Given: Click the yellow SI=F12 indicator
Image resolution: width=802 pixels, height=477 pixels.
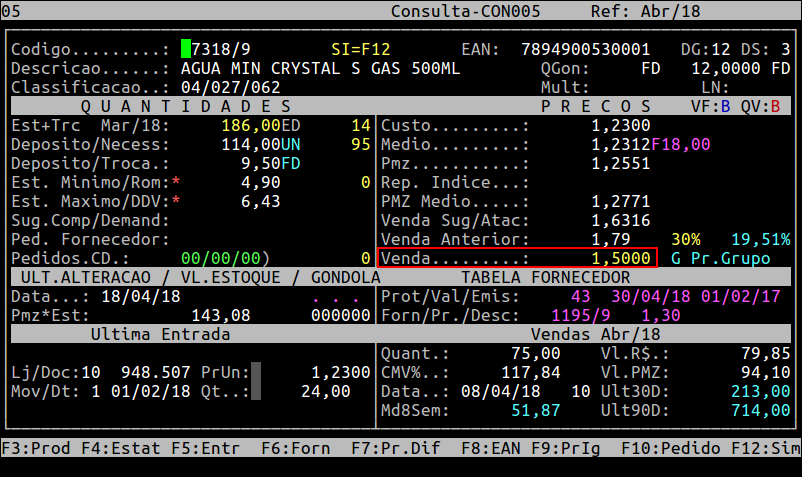Looking at the screenshot, I should point(361,49).
